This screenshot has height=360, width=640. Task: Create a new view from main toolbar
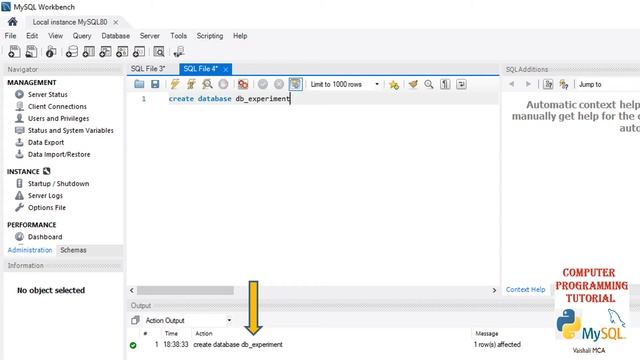[x=105, y=51]
